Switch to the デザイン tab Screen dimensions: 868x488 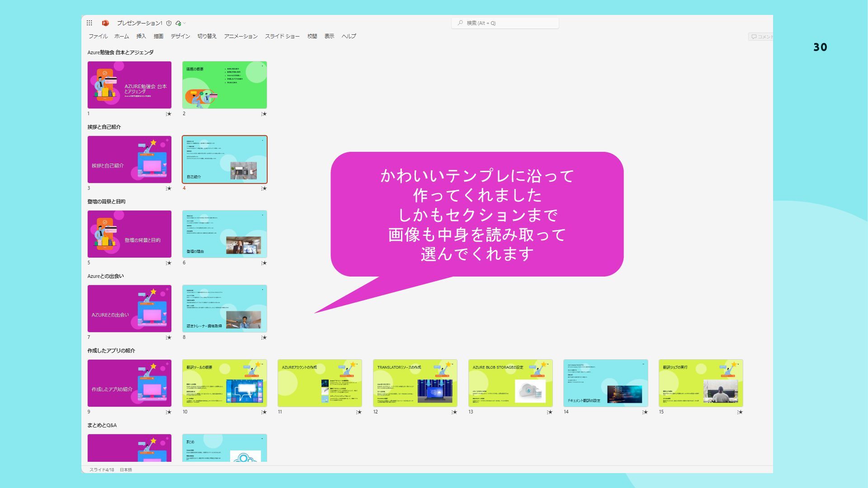coord(180,36)
